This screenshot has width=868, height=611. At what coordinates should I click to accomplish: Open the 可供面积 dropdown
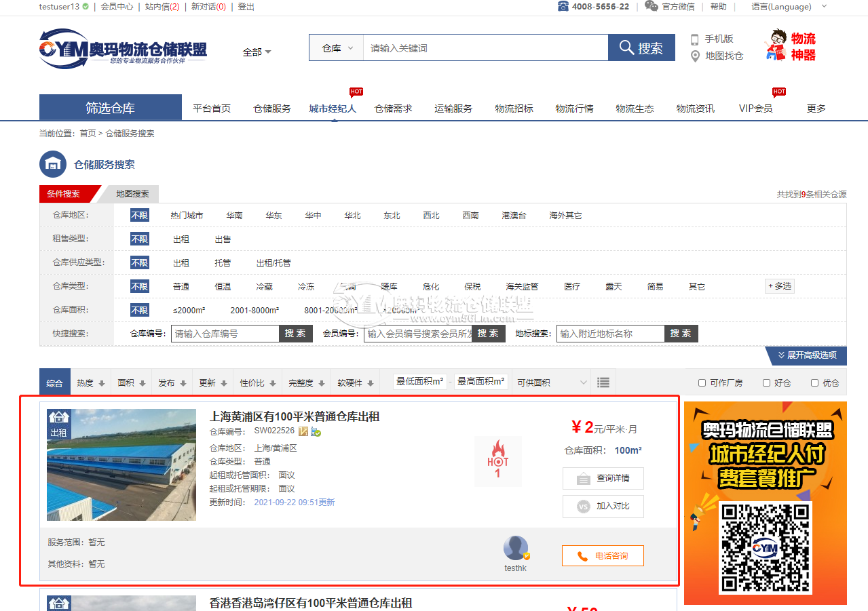point(551,382)
